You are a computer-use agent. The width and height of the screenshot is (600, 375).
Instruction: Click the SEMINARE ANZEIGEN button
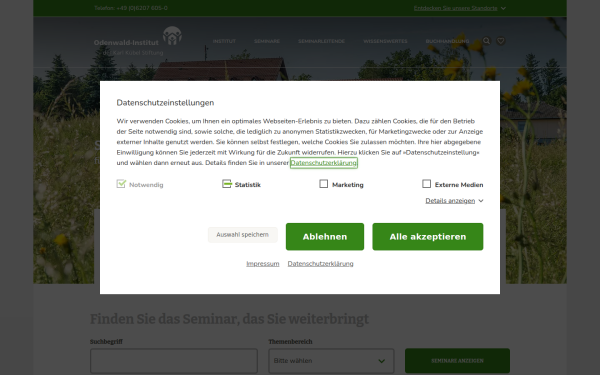pyautogui.click(x=457, y=360)
